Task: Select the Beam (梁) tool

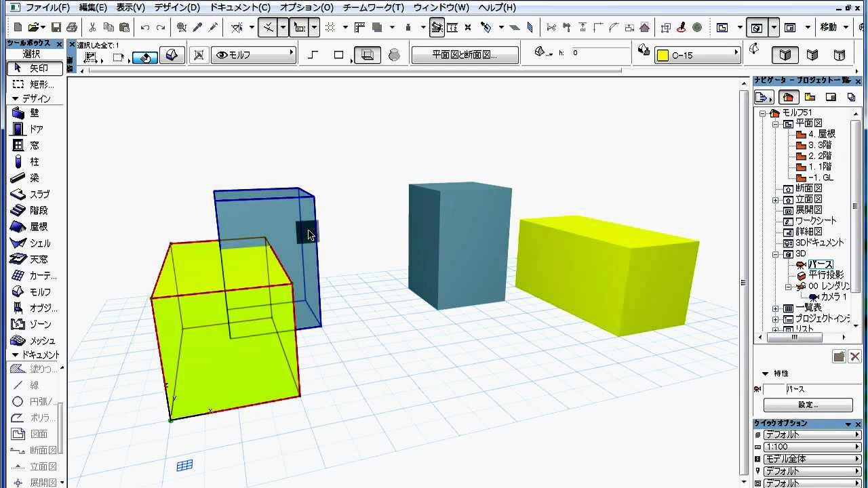Action: 35,178
